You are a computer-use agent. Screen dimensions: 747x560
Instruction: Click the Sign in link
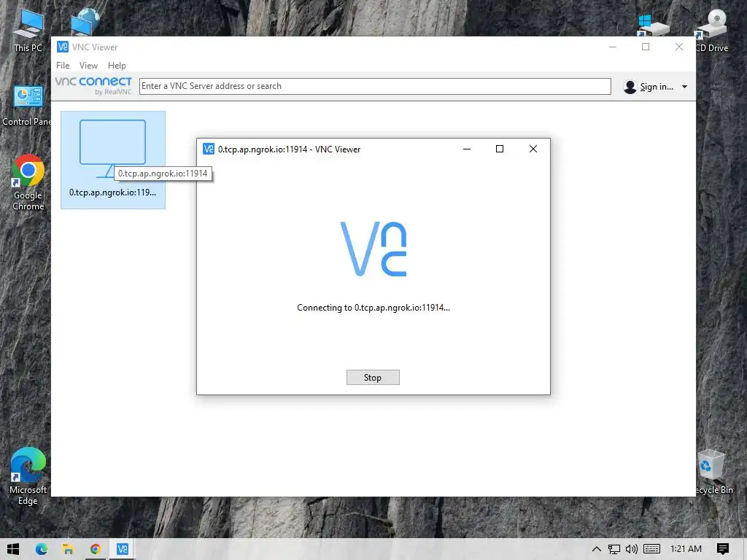coord(657,87)
